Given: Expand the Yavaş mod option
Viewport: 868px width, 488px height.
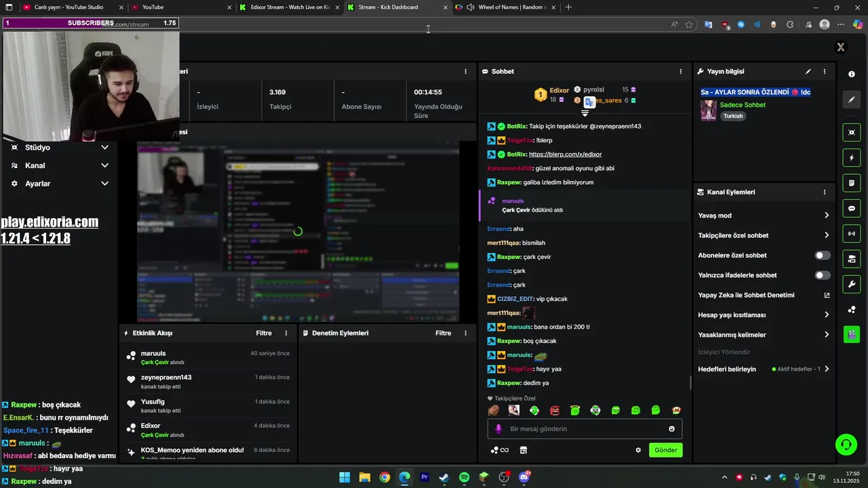Looking at the screenshot, I should pos(827,216).
